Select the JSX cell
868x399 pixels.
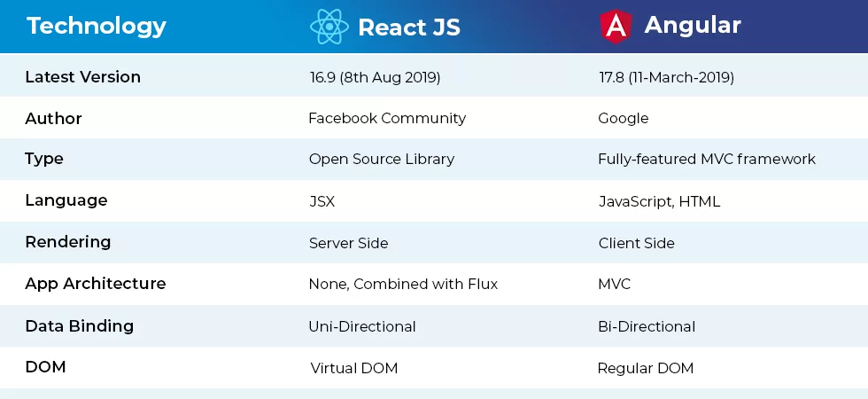[x=322, y=201]
